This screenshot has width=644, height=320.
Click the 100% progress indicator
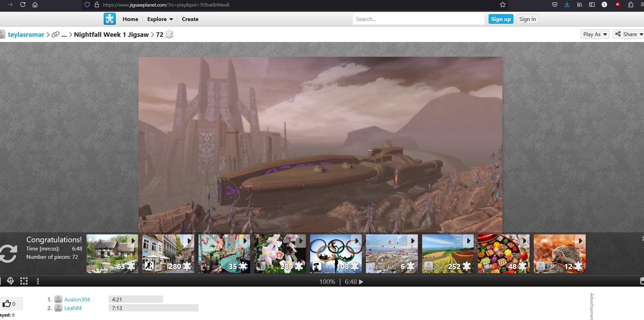click(327, 282)
